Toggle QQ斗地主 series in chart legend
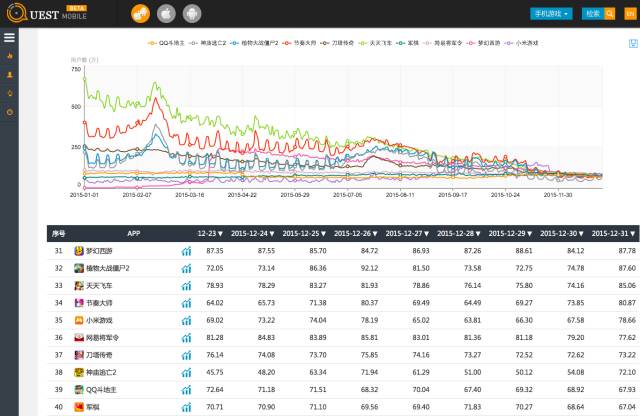The image size is (640, 416). click(167, 43)
